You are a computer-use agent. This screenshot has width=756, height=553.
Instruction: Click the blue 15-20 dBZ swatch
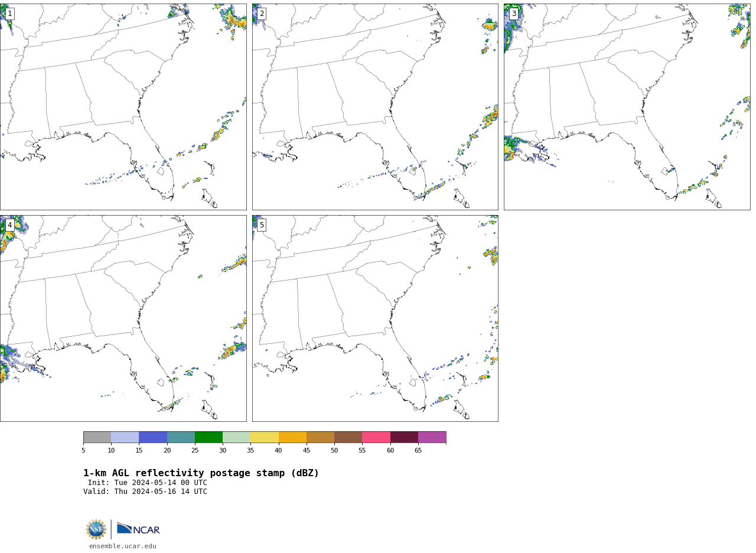(x=153, y=437)
